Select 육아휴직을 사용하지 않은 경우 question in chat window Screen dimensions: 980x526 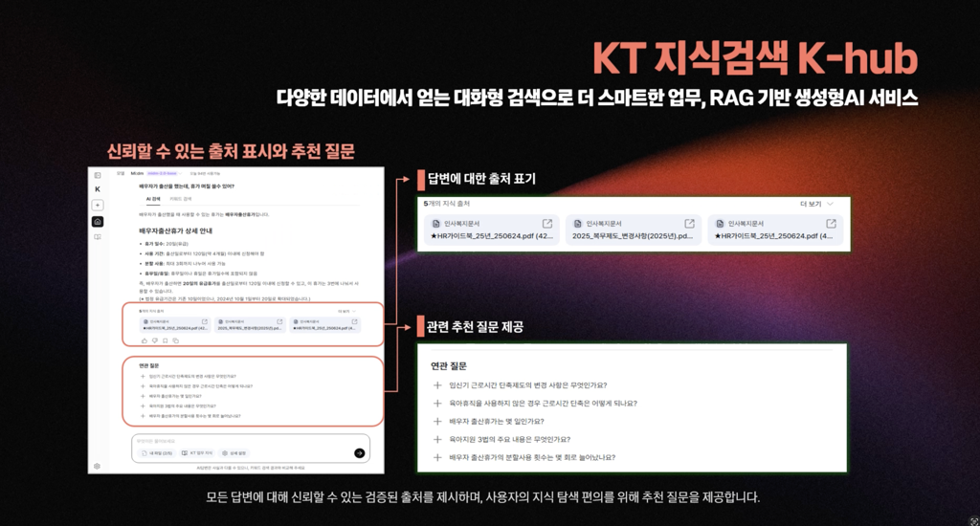(x=201, y=386)
